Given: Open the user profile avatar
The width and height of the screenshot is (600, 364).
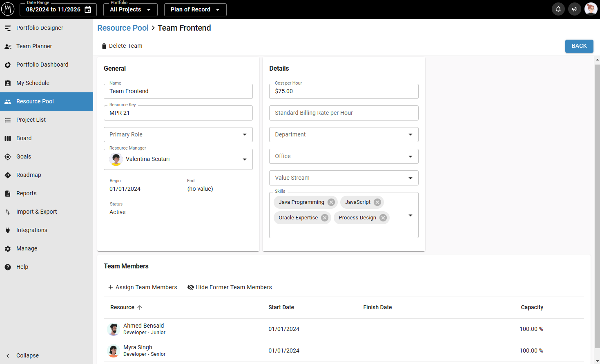Looking at the screenshot, I should 591,9.
